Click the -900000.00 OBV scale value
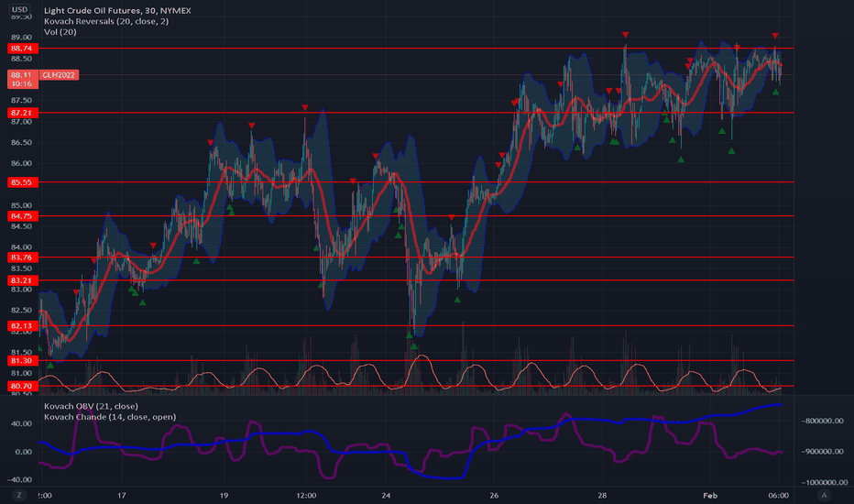The image size is (854, 504). click(x=823, y=452)
